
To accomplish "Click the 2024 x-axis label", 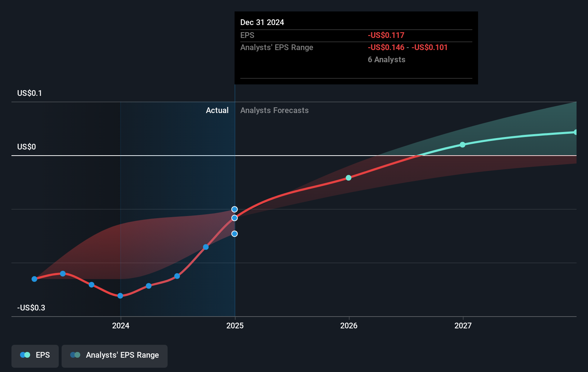I will pos(121,325).
